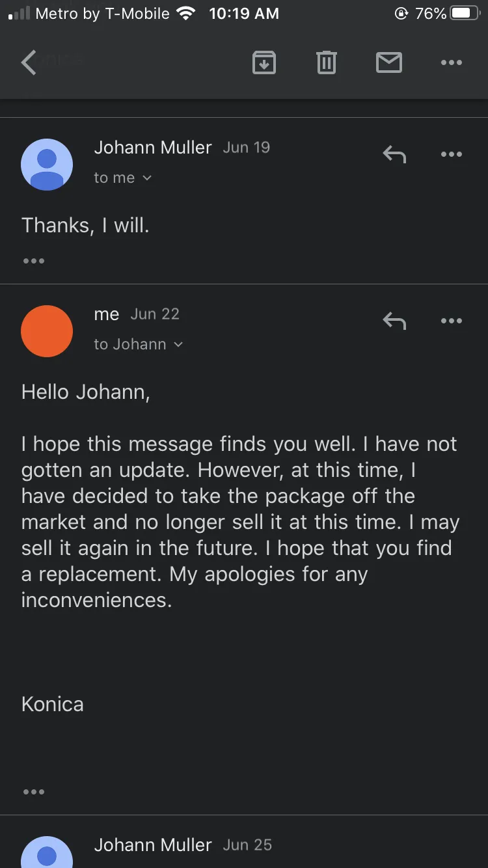Tap the 'me' sender name on Jun 22
The image size is (488, 868).
click(x=107, y=314)
